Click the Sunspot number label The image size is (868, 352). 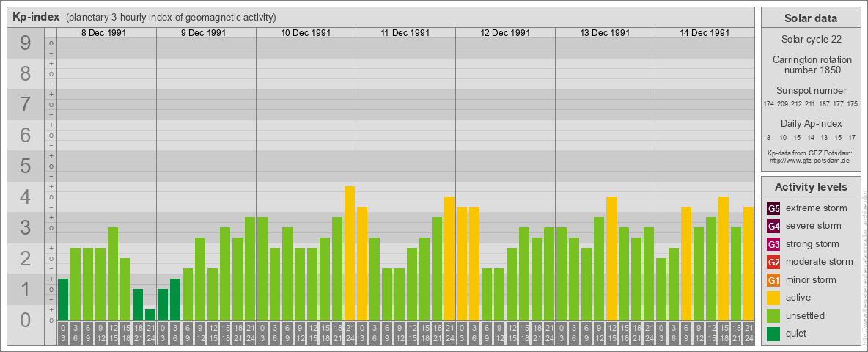811,91
